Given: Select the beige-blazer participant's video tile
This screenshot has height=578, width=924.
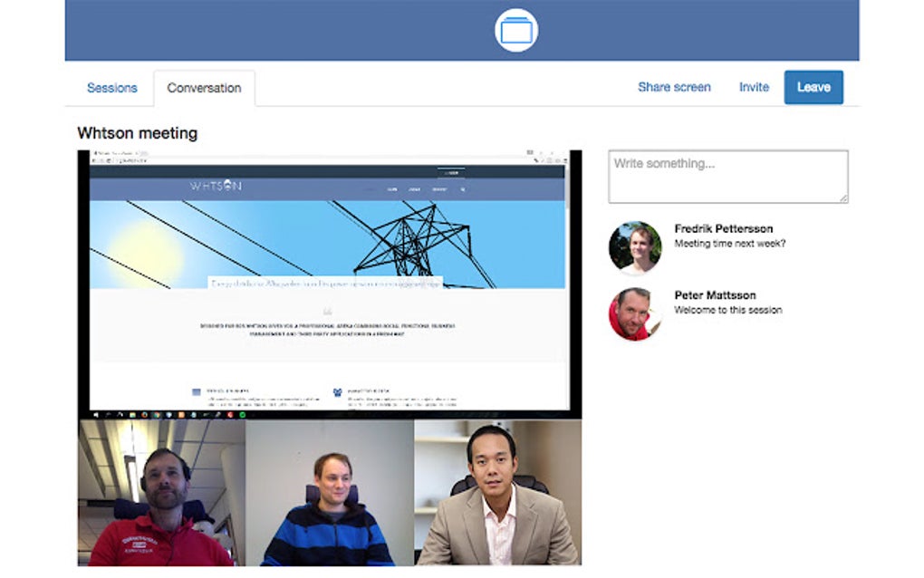Looking at the screenshot, I should (x=498, y=493).
